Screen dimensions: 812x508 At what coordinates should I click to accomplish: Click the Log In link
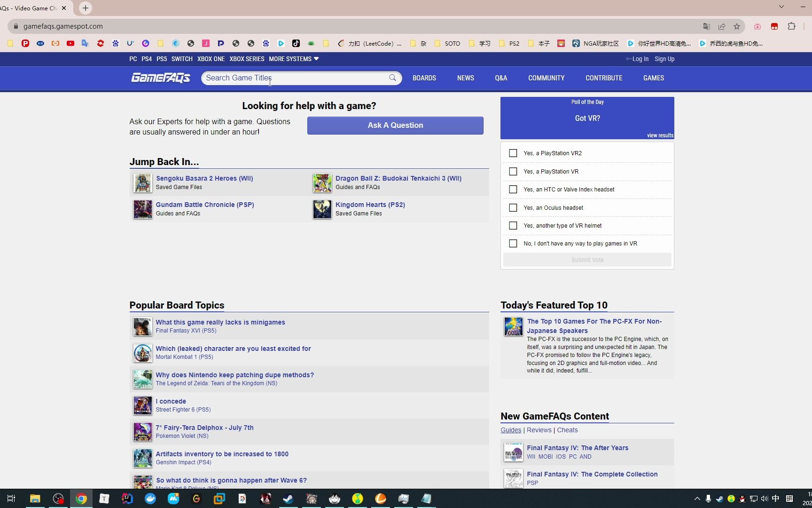coord(640,59)
